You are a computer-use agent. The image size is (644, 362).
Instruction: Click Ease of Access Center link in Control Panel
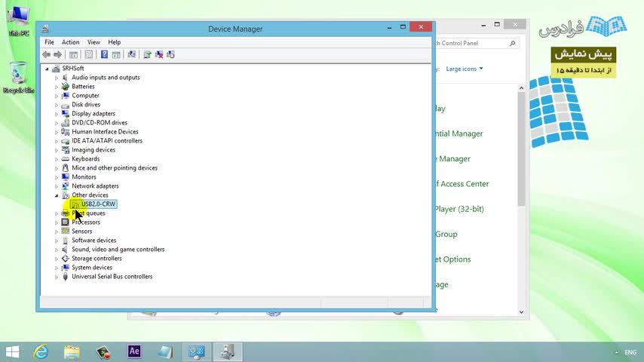click(462, 184)
